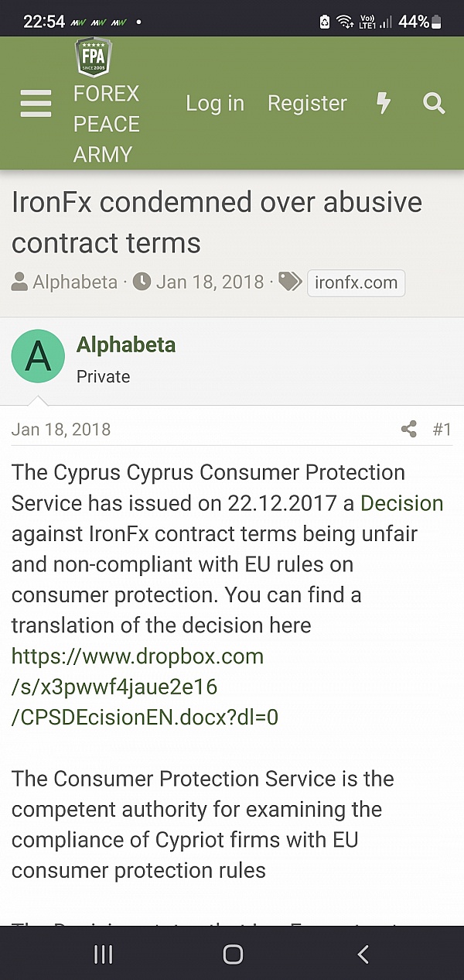
Task: Open the Android recent apps button
Action: click(103, 954)
